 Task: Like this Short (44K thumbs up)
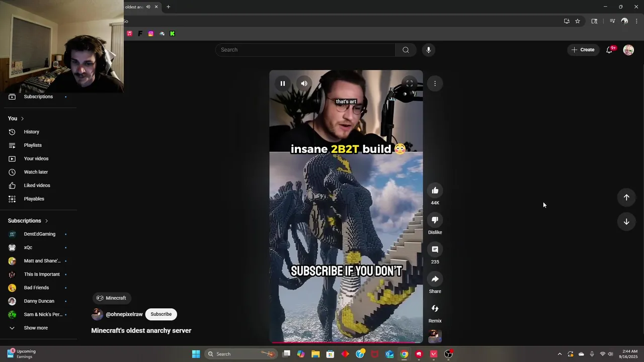[435, 191]
